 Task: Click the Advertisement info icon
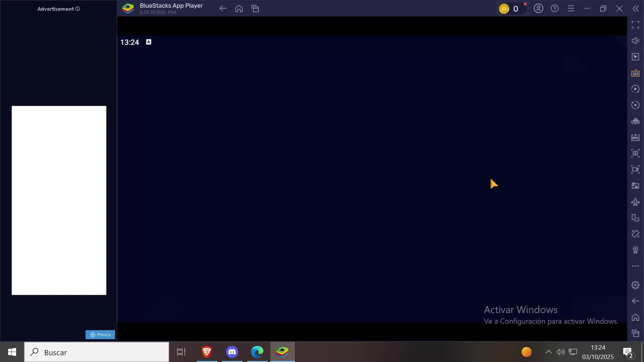pyautogui.click(x=77, y=9)
